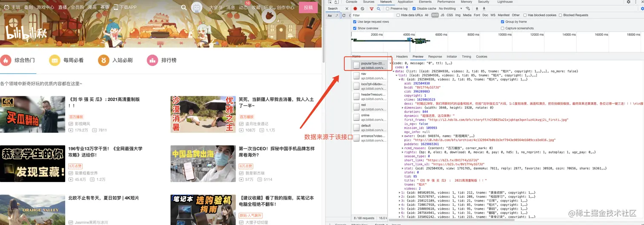Open the Application DevTools tab
Image resolution: width=644 pixels, height=225 pixels.
click(405, 2)
